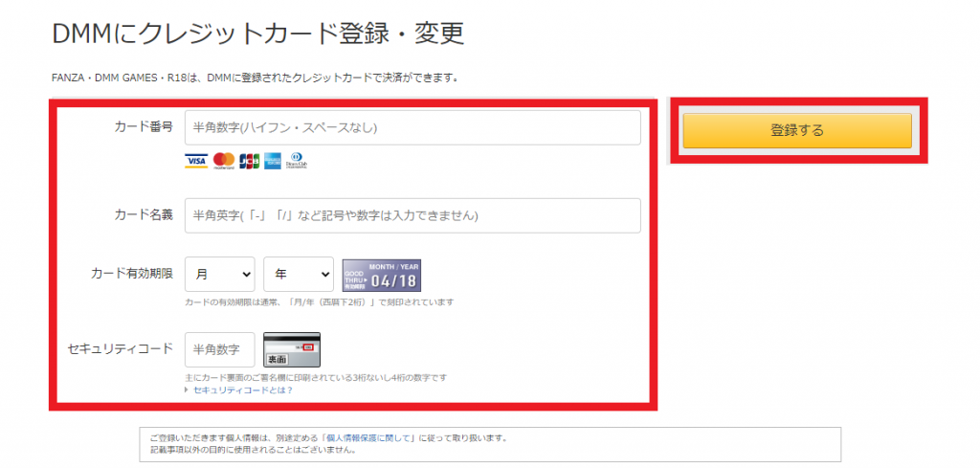The image size is (980, 468).
Task: Click the card back security code illustration
Action: 292,350
